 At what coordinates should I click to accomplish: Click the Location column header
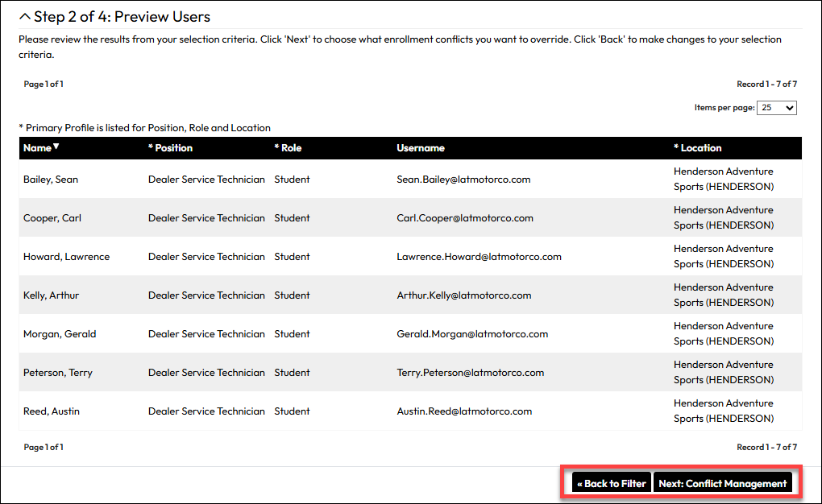[697, 148]
